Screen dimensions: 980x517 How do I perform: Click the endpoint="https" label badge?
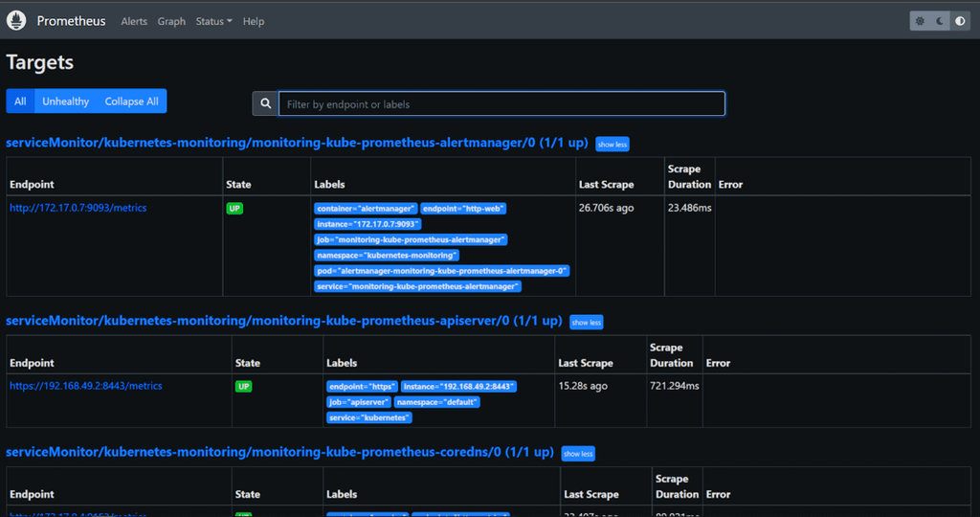coord(362,387)
